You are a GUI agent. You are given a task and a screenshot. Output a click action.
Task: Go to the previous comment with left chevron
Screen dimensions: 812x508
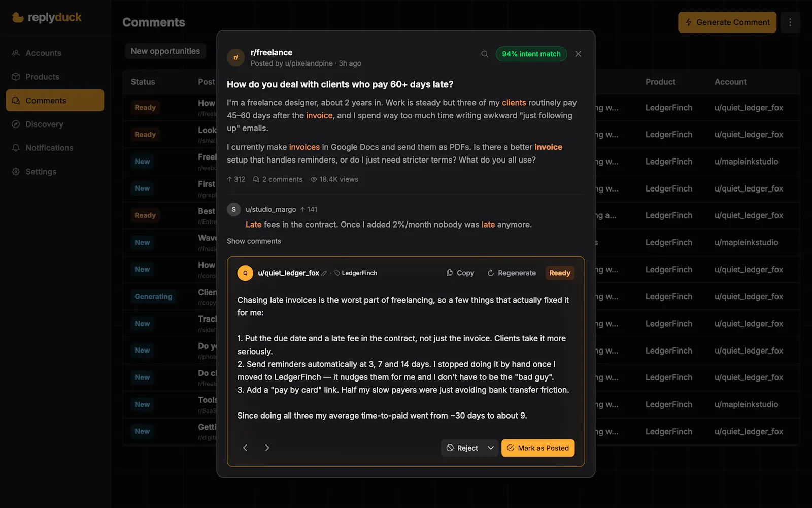pyautogui.click(x=245, y=448)
